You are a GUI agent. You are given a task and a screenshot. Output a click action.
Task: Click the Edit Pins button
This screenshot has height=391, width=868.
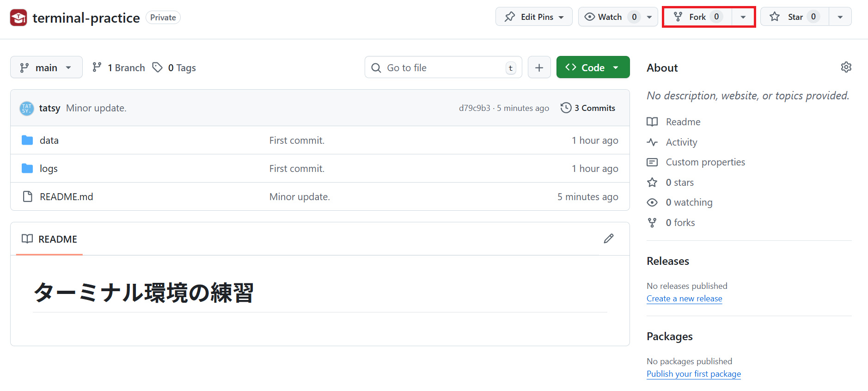click(534, 17)
